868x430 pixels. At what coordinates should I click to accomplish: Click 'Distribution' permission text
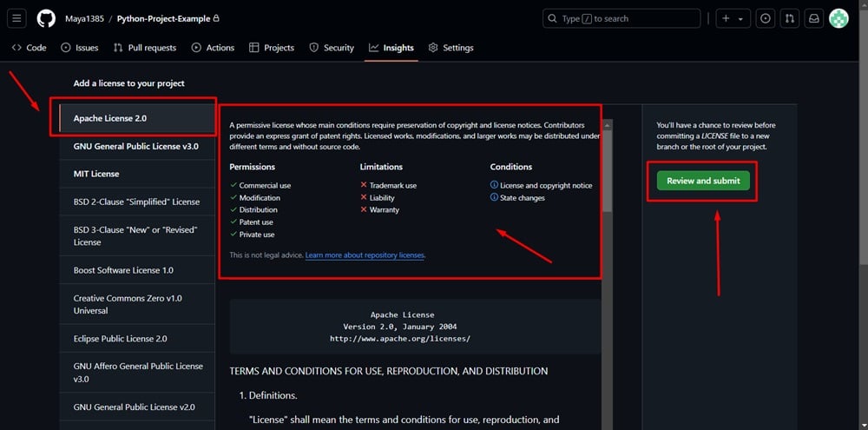[x=259, y=210]
